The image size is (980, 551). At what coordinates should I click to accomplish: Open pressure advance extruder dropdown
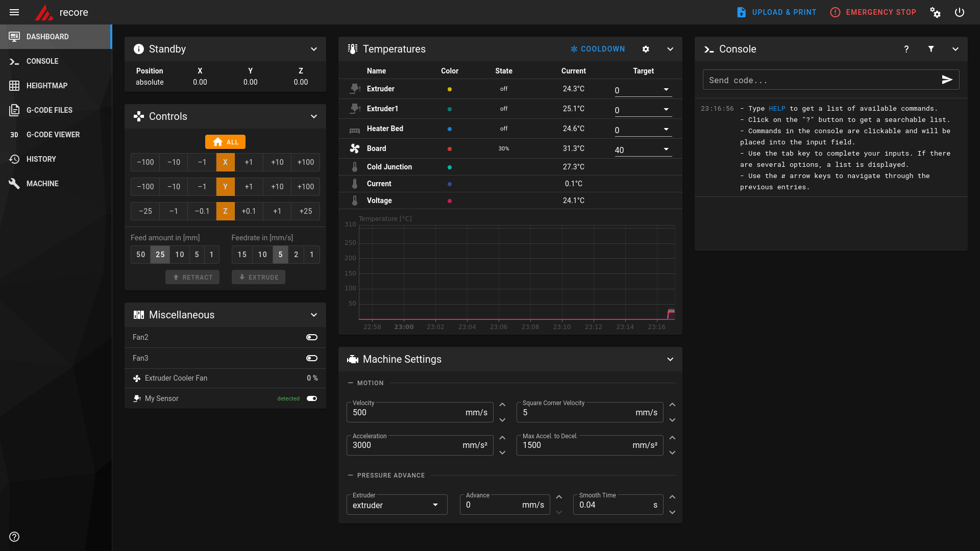tap(435, 505)
